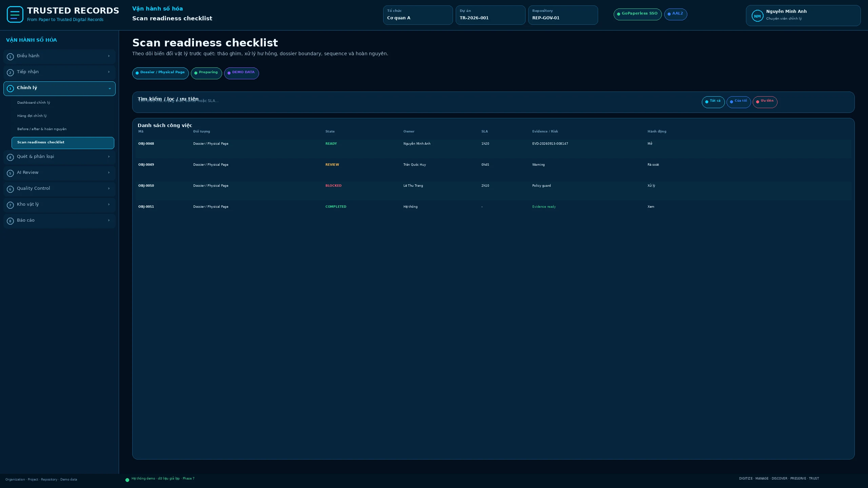
Task: Click Rà soát action for OBJ-0049
Action: (653, 165)
